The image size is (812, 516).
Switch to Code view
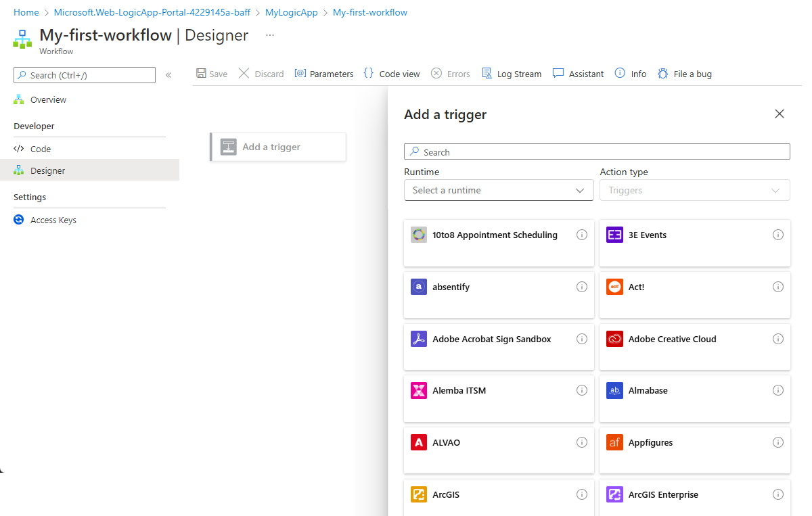coord(392,74)
